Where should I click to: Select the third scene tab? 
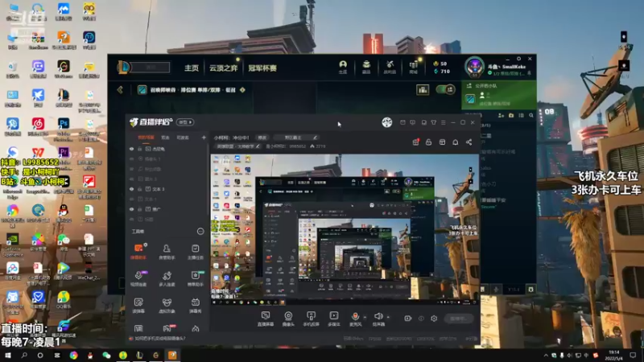tap(183, 138)
